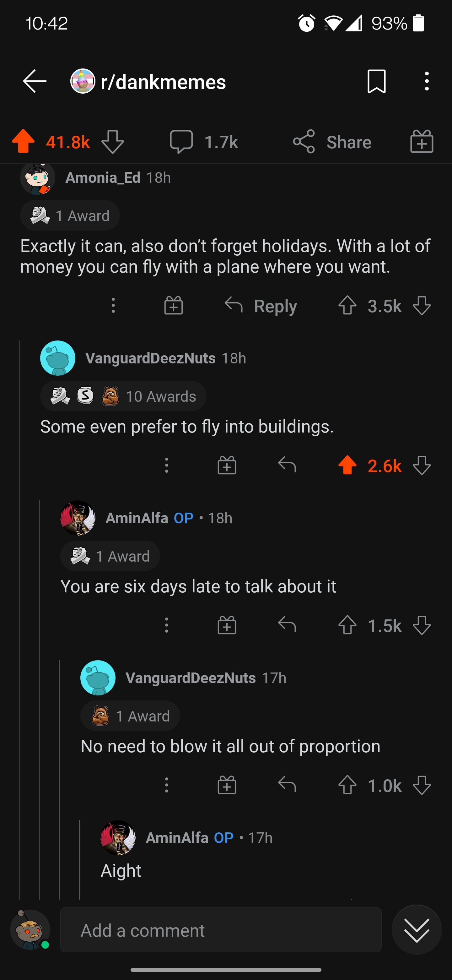Open options for 'six days late' comment
This screenshot has width=452, height=980.
(x=166, y=625)
